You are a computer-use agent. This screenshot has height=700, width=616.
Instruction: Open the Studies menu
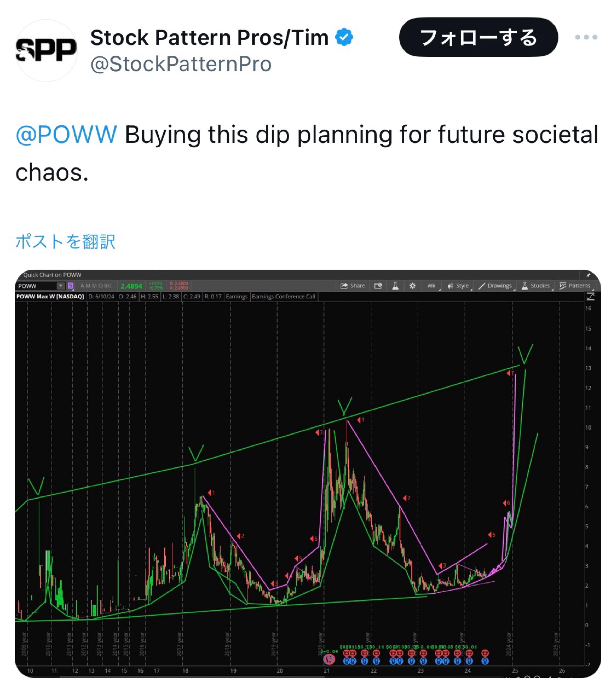click(x=536, y=286)
